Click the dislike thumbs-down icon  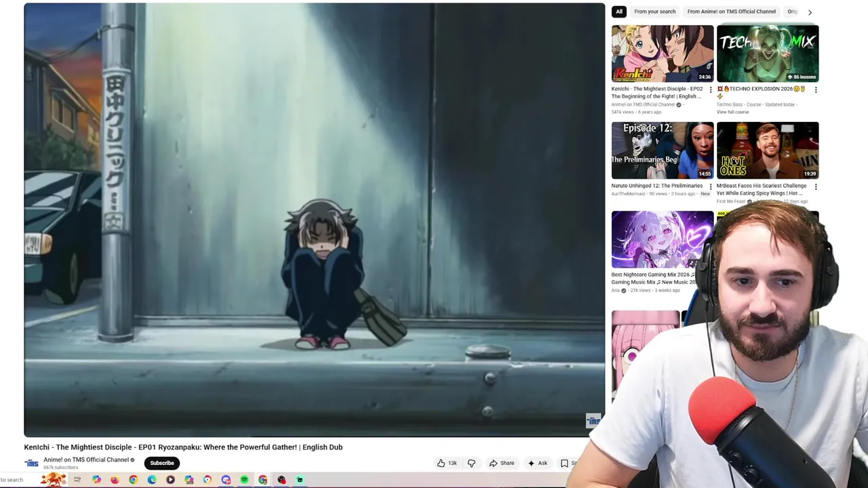(471, 463)
